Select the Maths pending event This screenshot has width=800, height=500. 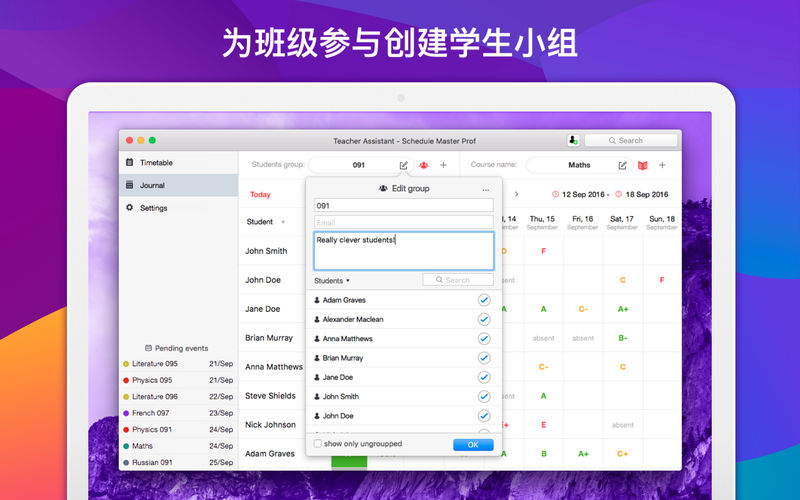click(x=178, y=446)
